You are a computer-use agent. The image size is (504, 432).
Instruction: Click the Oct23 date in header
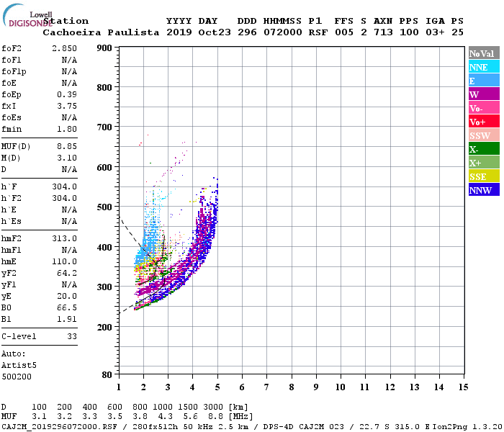pyautogui.click(x=215, y=32)
